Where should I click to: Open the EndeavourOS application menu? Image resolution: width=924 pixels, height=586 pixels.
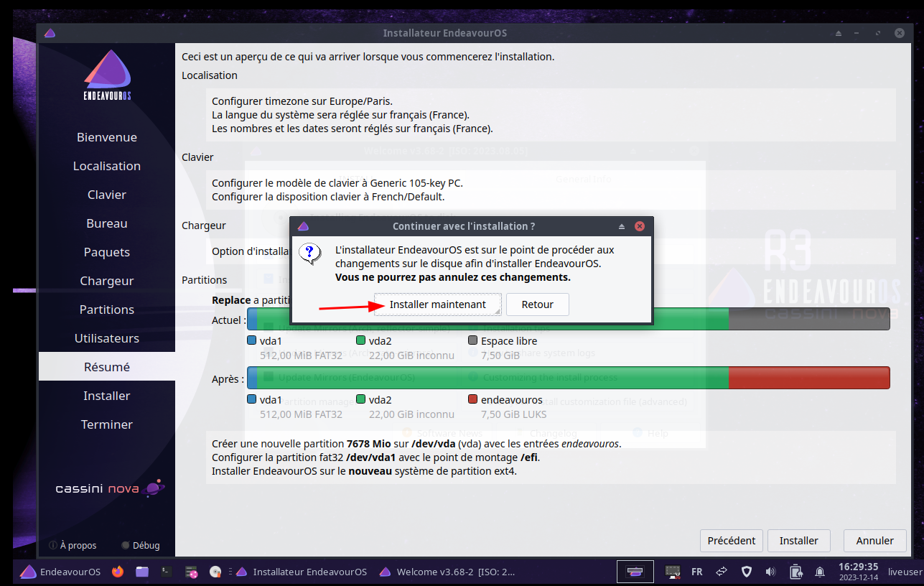click(60, 572)
